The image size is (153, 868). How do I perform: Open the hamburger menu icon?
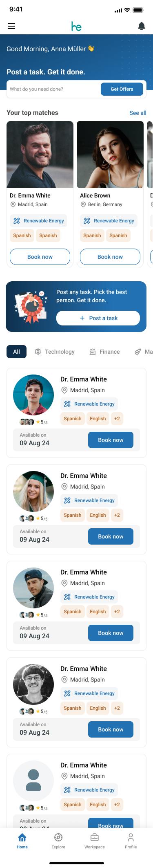click(x=11, y=26)
